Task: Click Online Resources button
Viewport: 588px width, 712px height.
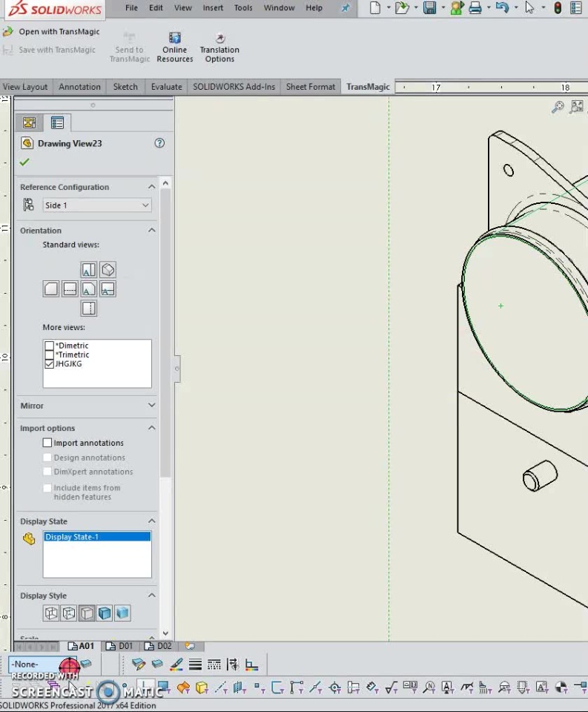Action: pyautogui.click(x=175, y=47)
